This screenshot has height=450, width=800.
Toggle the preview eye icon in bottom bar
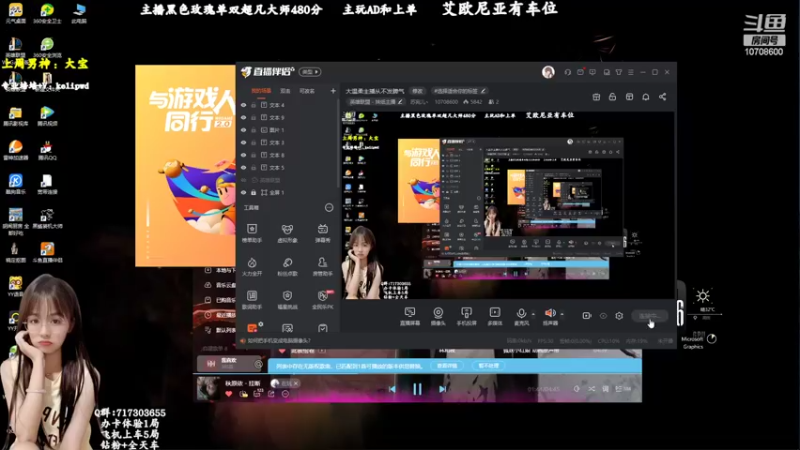coord(603,316)
